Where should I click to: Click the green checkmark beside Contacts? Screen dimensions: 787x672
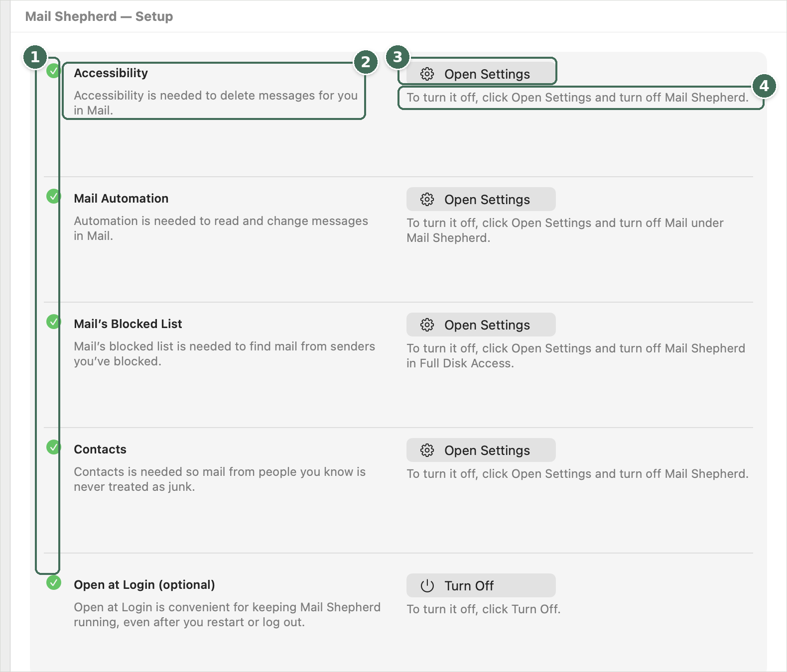tap(53, 448)
